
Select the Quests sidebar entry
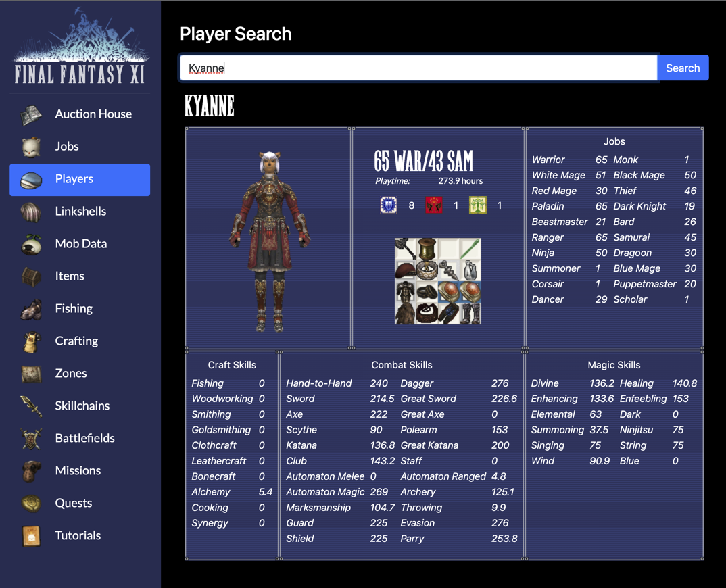click(x=74, y=504)
